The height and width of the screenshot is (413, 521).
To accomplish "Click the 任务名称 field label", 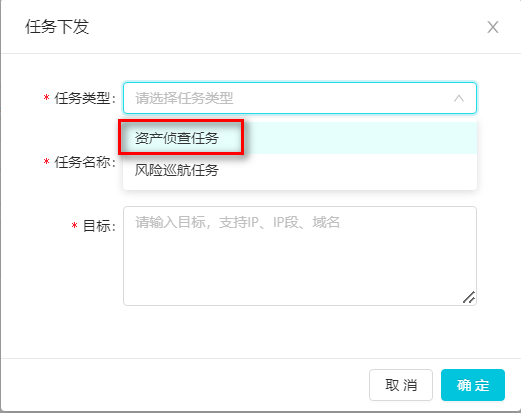I will 85,162.
